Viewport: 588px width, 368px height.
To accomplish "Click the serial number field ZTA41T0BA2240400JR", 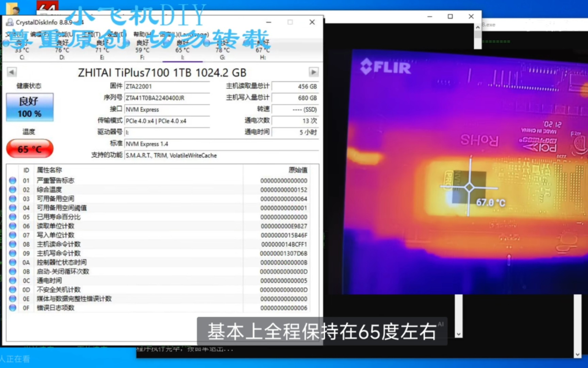I will click(x=167, y=98).
